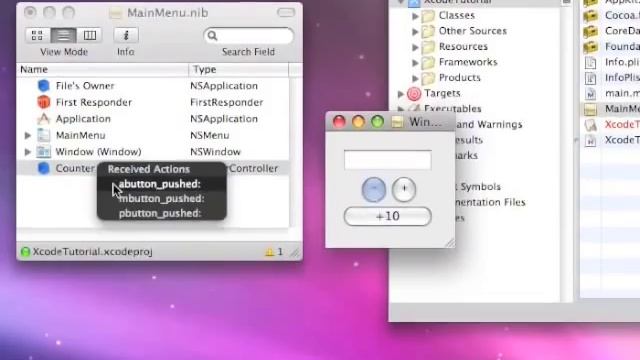Expand the Other Sources group in Xcode
Viewport: 640px width, 360px height.
(x=416, y=31)
